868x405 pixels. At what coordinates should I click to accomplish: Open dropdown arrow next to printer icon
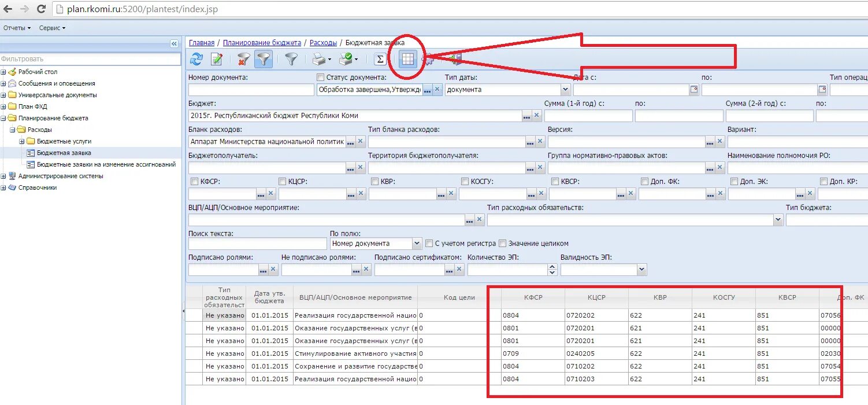[x=329, y=59]
